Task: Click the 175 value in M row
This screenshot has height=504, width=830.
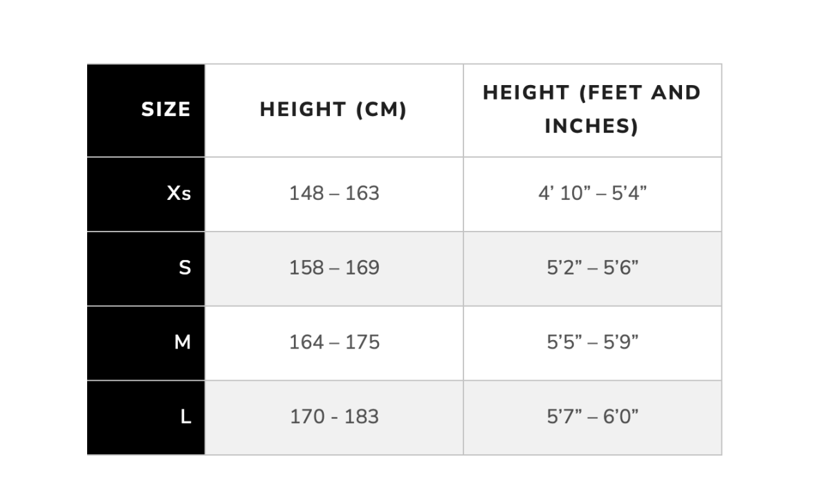Action: point(362,342)
